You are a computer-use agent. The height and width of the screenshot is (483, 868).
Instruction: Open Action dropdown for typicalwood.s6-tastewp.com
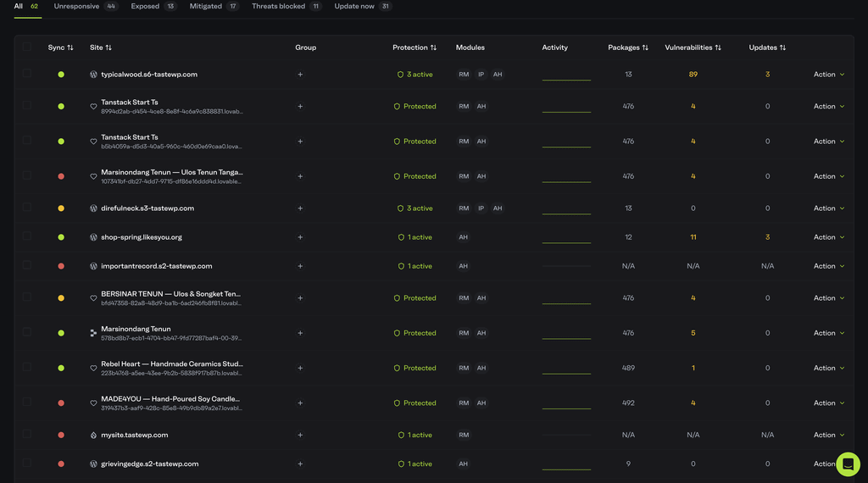pyautogui.click(x=829, y=74)
